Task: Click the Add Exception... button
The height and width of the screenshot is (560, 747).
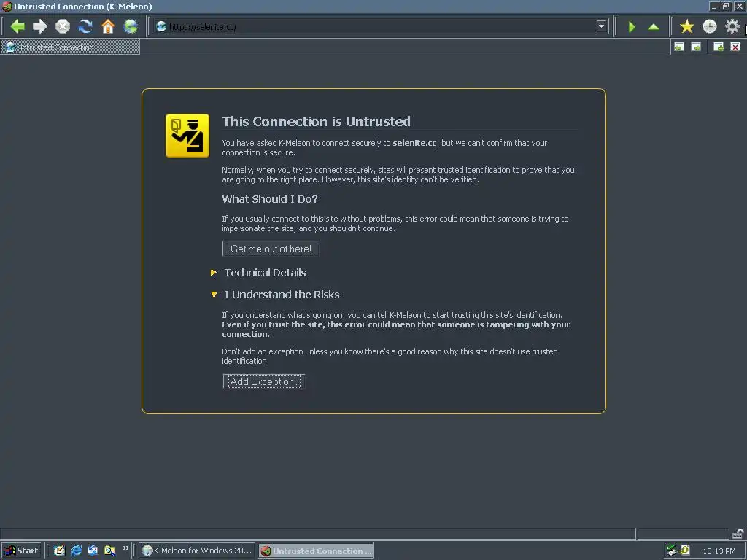Action: (x=264, y=381)
